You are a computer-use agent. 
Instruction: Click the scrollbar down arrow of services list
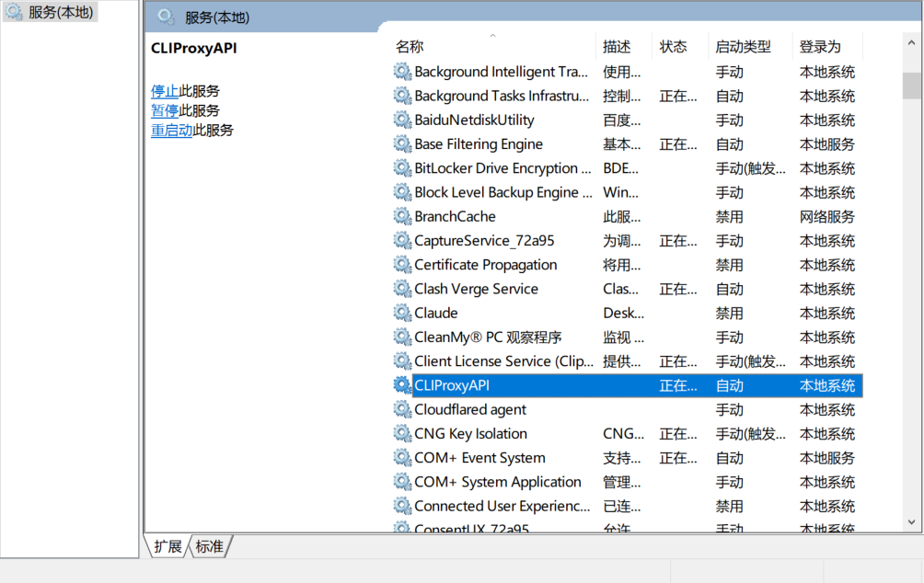pos(912,521)
